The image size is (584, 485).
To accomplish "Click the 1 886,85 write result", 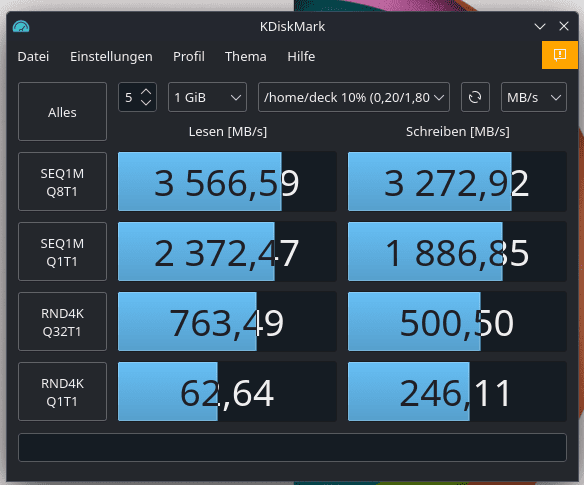I will [x=457, y=252].
